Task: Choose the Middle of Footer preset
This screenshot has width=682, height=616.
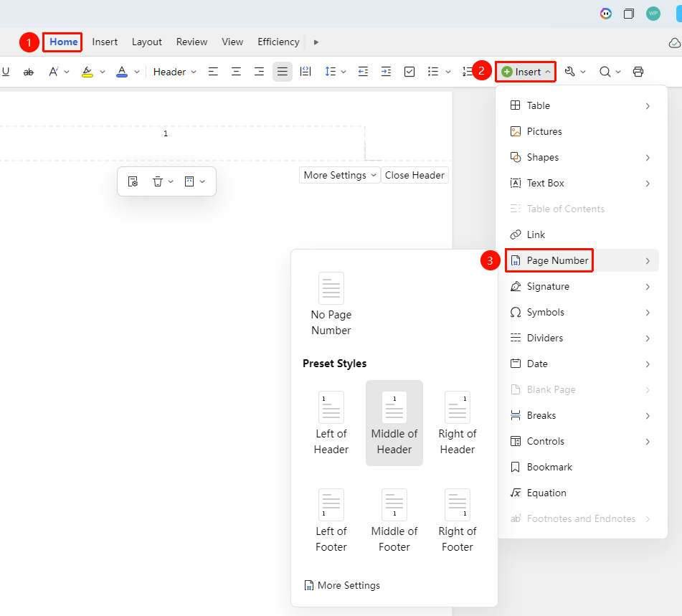Action: point(394,521)
